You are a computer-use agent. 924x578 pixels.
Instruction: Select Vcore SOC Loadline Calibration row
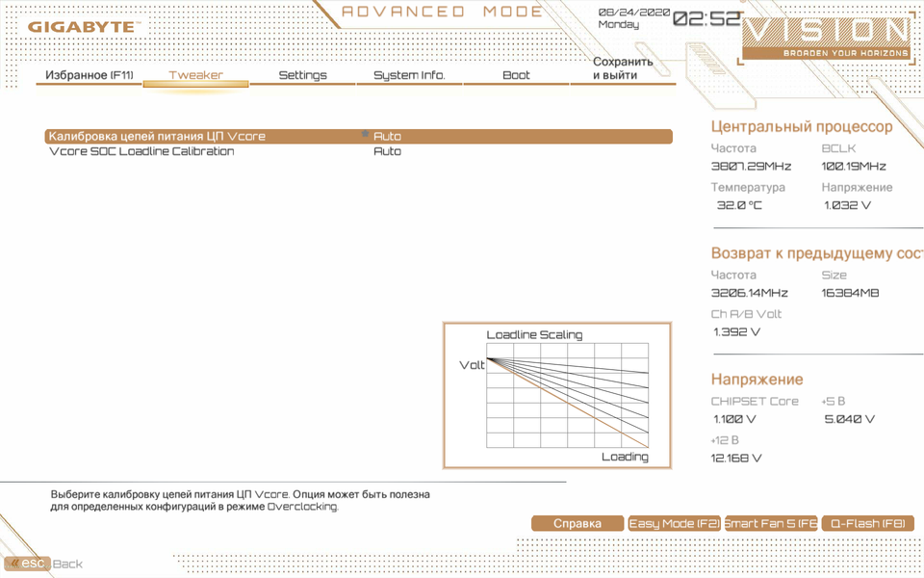358,151
